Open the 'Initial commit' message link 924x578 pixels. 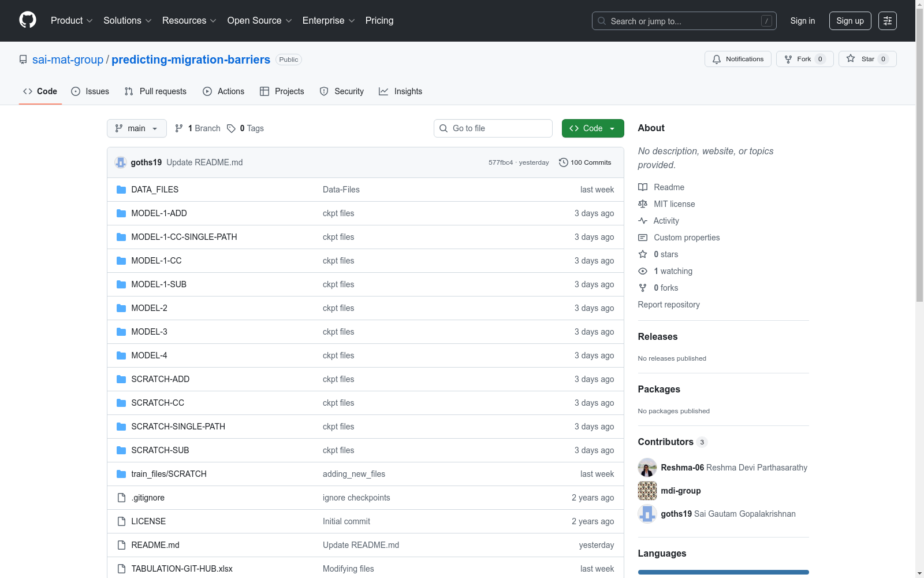point(346,521)
